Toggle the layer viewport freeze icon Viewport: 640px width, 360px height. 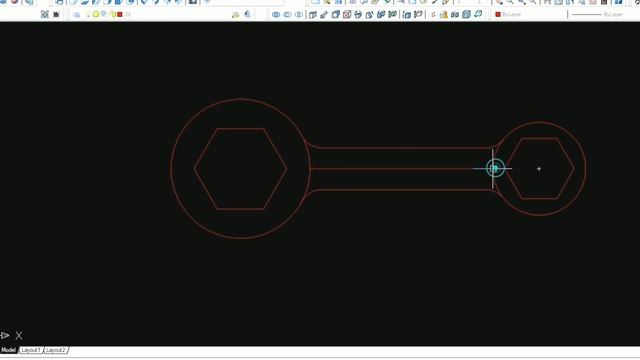[x=104, y=14]
